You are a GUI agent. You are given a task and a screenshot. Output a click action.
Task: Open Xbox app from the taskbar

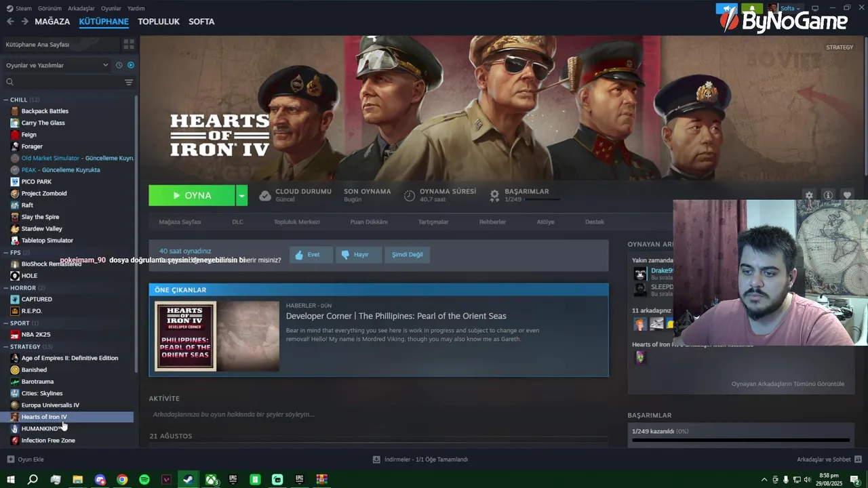[212, 479]
